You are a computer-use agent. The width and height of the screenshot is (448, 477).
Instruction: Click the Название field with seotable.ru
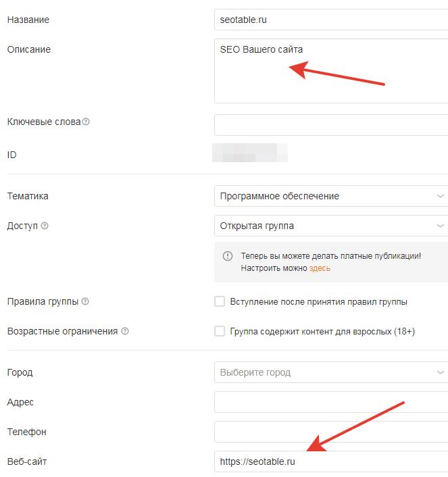[x=331, y=20]
